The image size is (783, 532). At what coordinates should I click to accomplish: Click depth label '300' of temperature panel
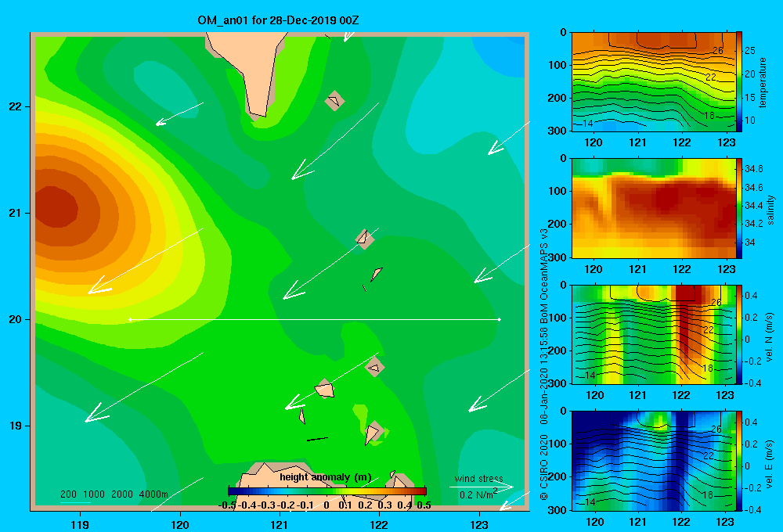point(557,131)
